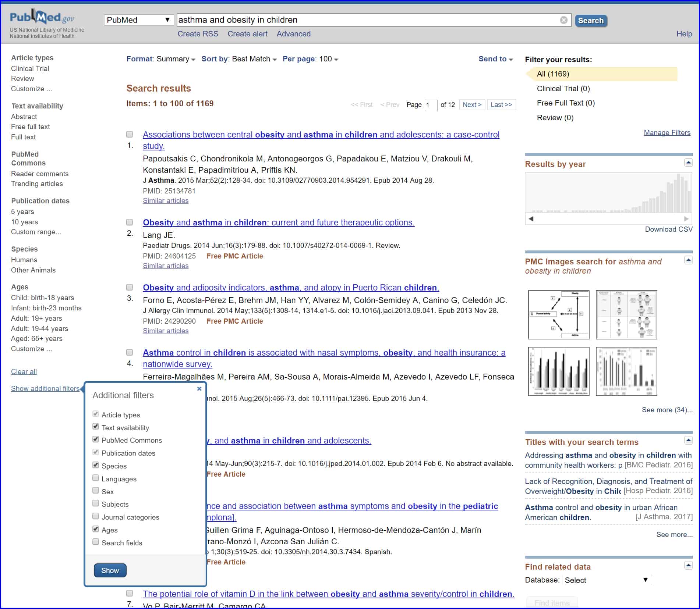This screenshot has width=700, height=609.
Task: Enable the Languages filter checkbox
Action: coord(96,478)
